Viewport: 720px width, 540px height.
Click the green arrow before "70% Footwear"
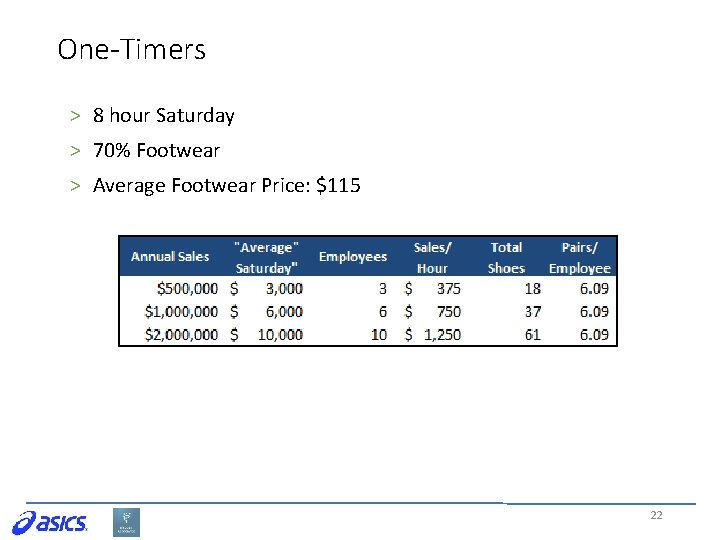point(75,151)
